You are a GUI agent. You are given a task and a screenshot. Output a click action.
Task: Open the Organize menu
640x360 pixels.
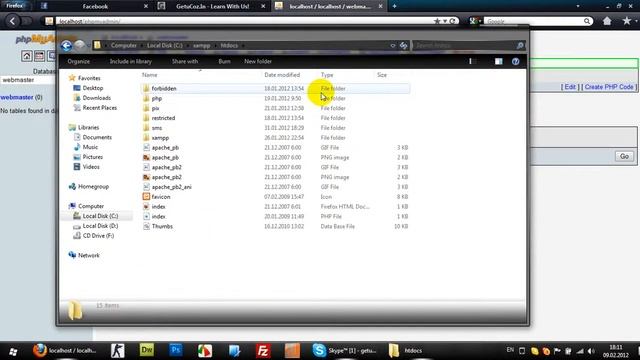coord(79,61)
